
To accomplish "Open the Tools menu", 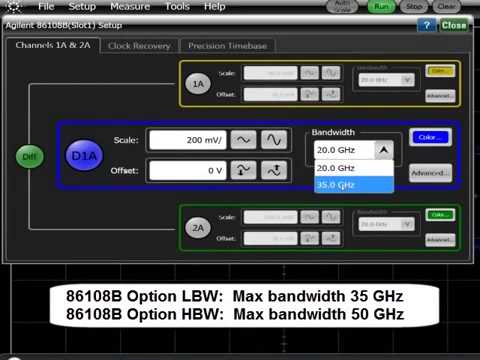I will click(x=177, y=6).
